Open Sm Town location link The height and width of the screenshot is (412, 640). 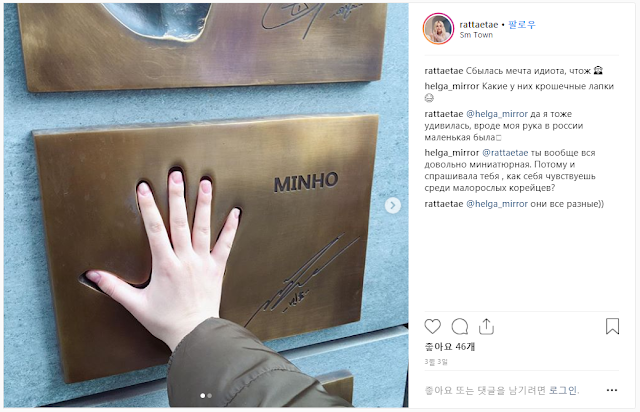(x=476, y=35)
